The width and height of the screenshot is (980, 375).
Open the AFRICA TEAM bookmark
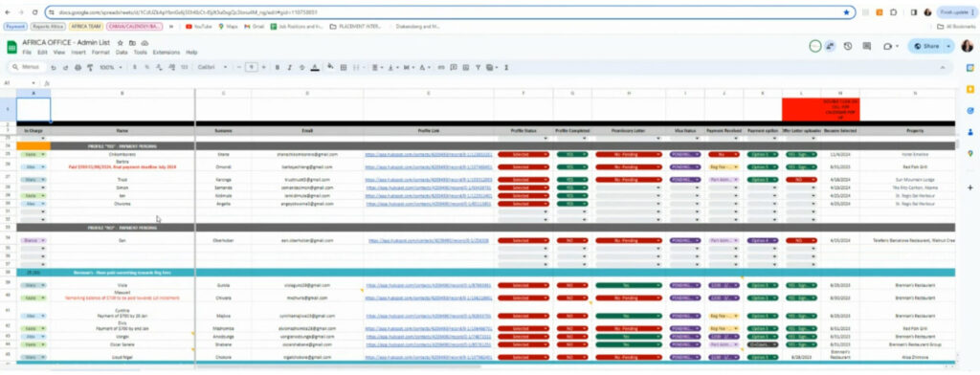pyautogui.click(x=86, y=27)
